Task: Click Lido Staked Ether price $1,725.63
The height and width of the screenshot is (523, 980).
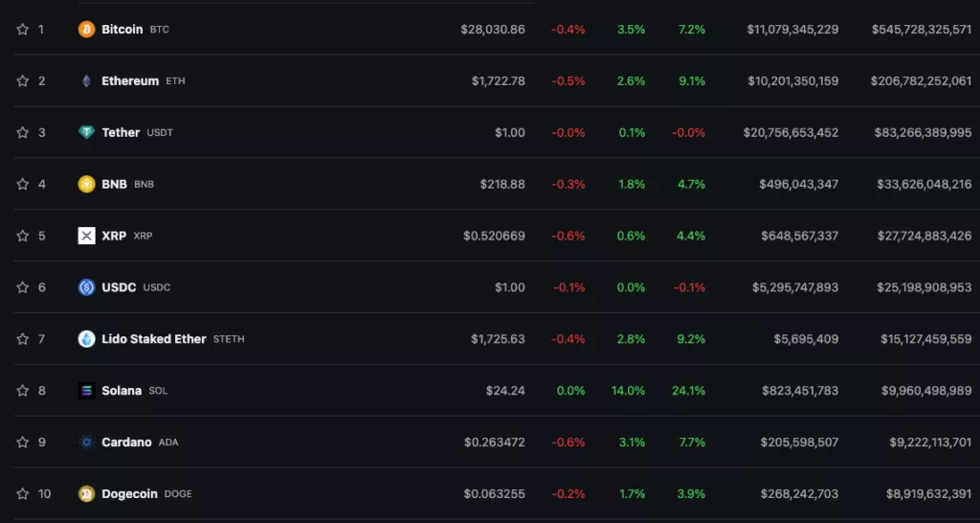Action: 498,339
